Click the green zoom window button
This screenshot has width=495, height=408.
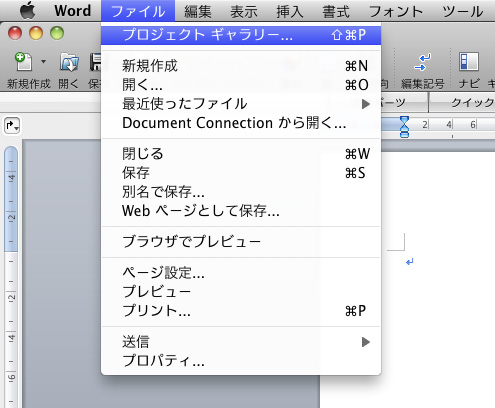[x=57, y=33]
